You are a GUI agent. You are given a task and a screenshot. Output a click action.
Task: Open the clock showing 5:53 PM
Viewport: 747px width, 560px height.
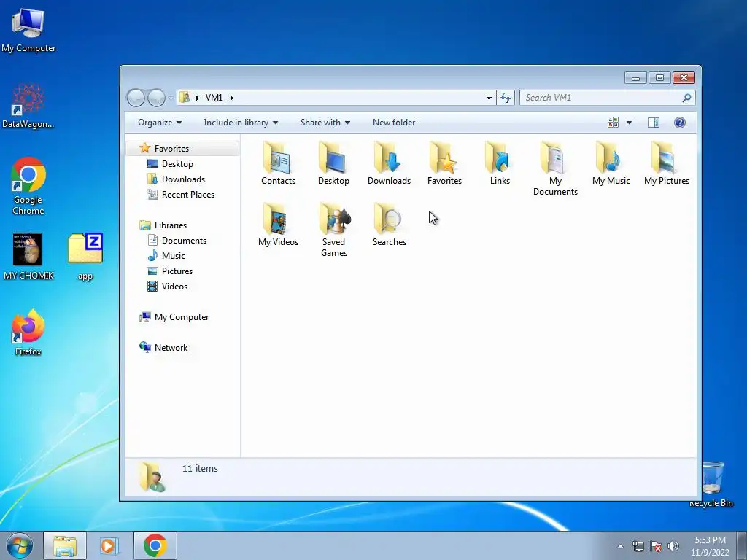click(x=710, y=546)
